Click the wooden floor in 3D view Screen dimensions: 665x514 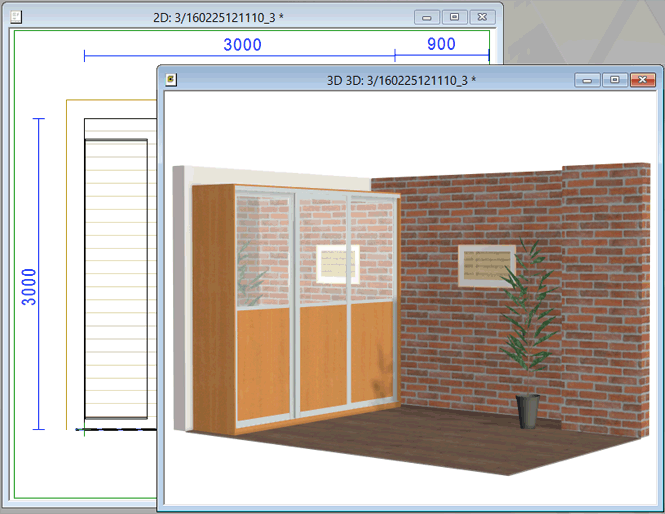[400, 445]
